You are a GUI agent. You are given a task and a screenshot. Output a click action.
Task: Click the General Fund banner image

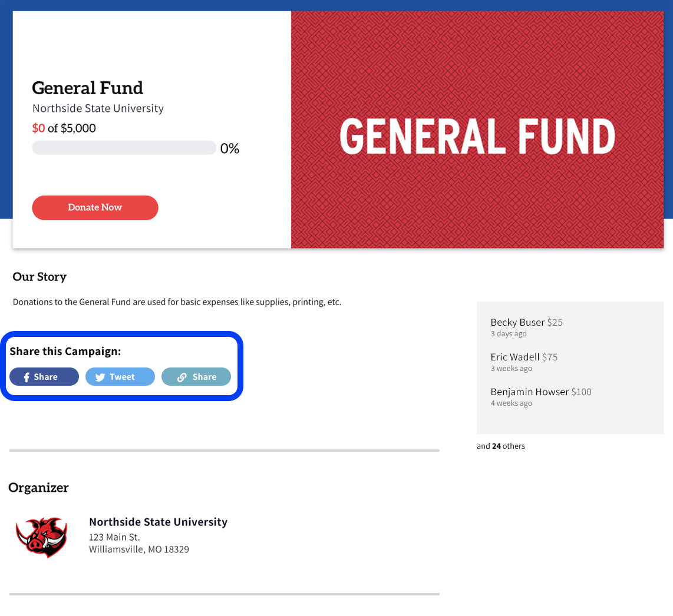[x=477, y=130]
